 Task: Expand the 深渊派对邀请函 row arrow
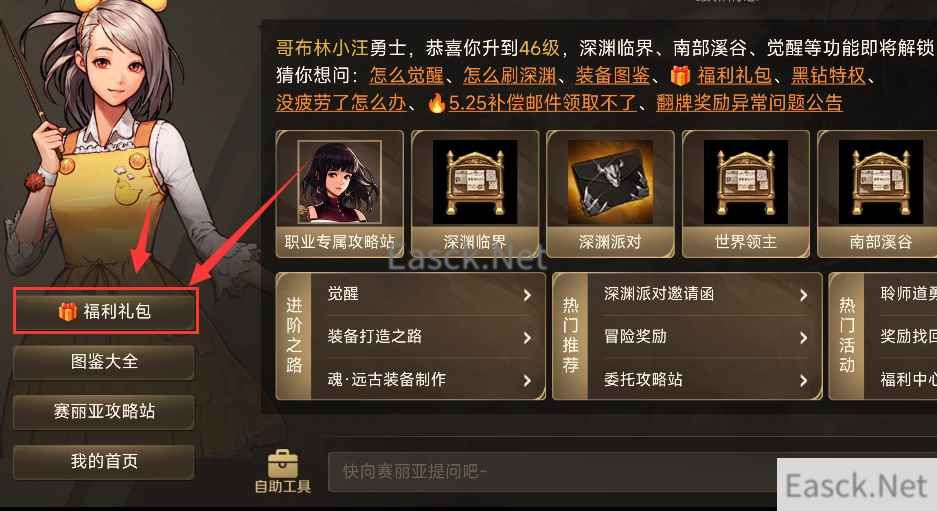tap(803, 295)
